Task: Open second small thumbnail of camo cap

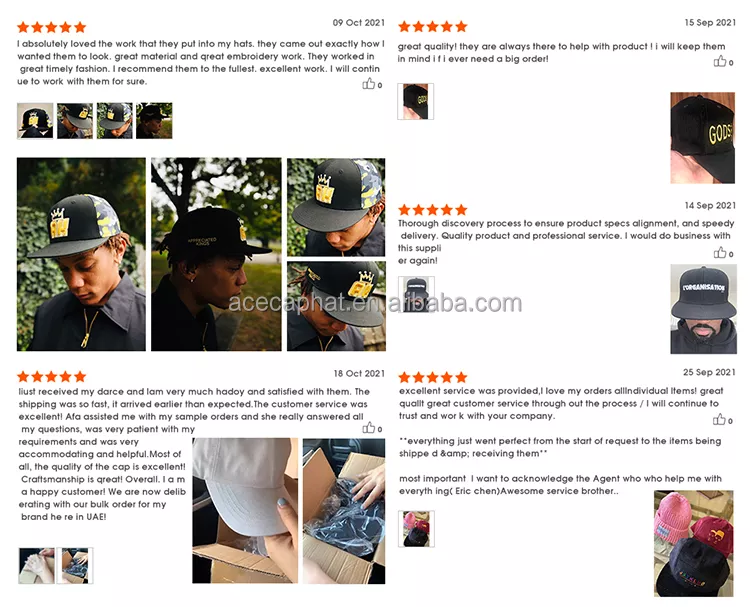Action: click(x=75, y=121)
